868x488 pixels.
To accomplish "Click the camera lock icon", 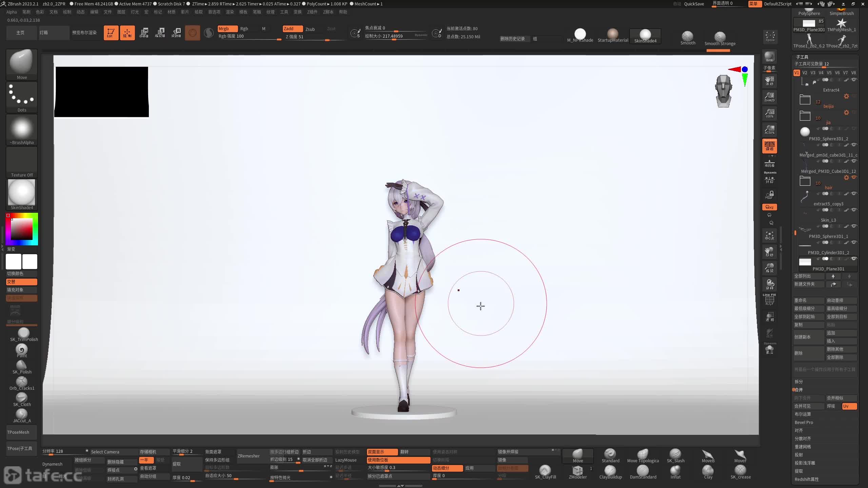I will coord(770,195).
